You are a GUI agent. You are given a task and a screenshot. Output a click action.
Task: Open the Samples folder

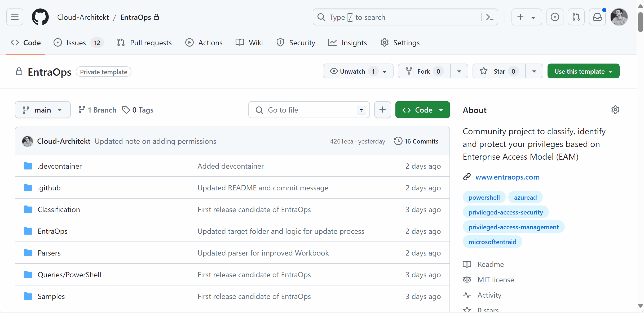tap(51, 296)
